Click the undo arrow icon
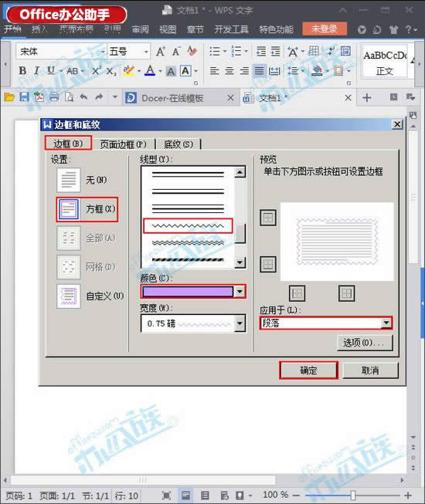Screen dimensions: 425x504 (83, 96)
